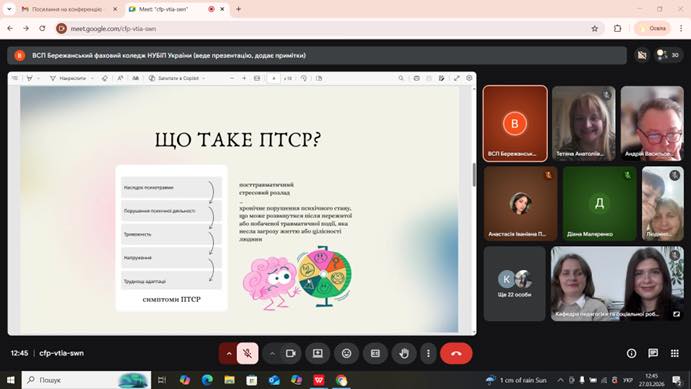The height and width of the screenshot is (389, 691).
Task: Click the page number field in PDF toolbar
Action: (x=274, y=78)
